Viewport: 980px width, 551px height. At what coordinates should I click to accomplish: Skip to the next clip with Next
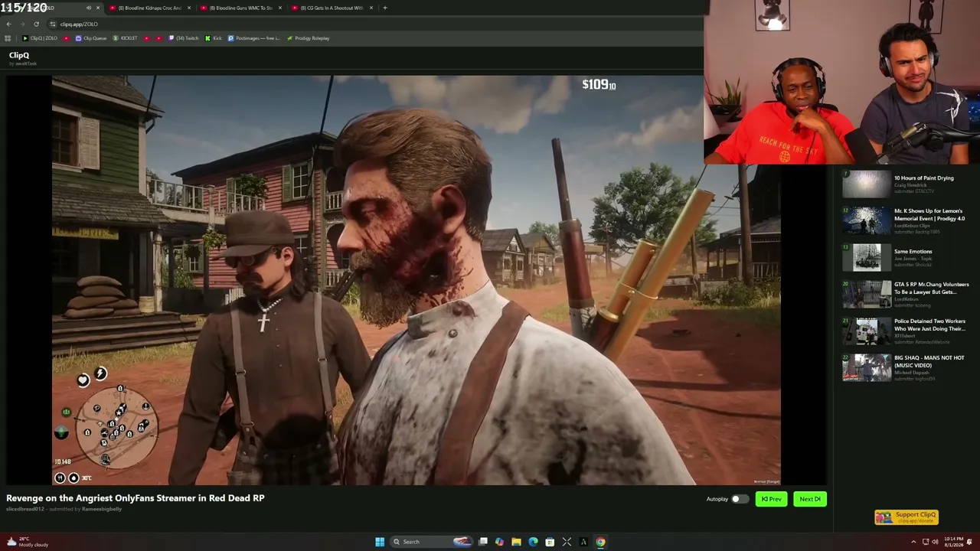pos(809,499)
